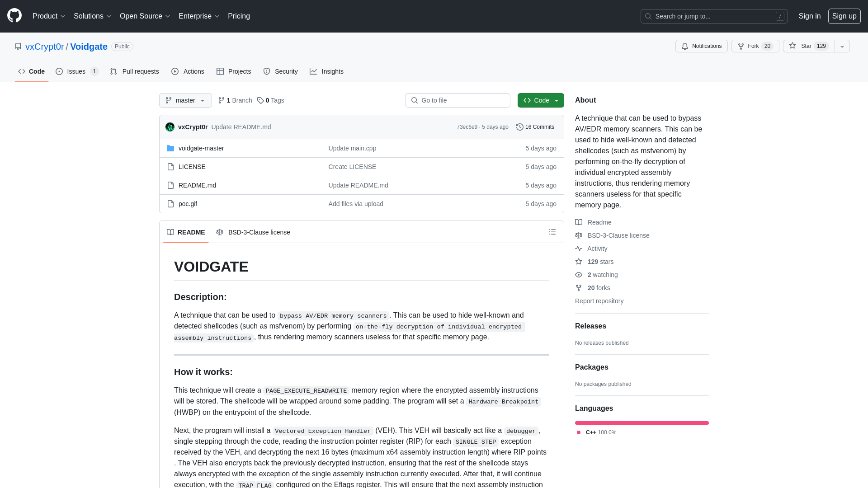Open the 1 Branch dropdown
This screenshot has height=488, width=868.
(234, 99)
